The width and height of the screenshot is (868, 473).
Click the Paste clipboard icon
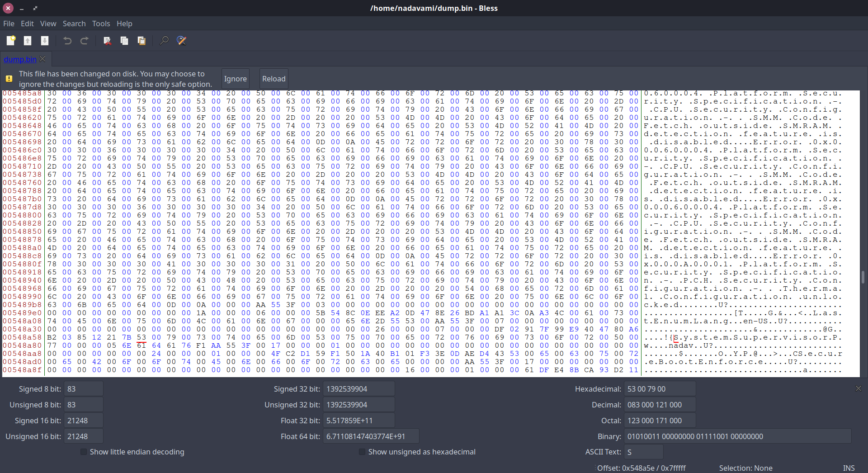click(x=142, y=41)
